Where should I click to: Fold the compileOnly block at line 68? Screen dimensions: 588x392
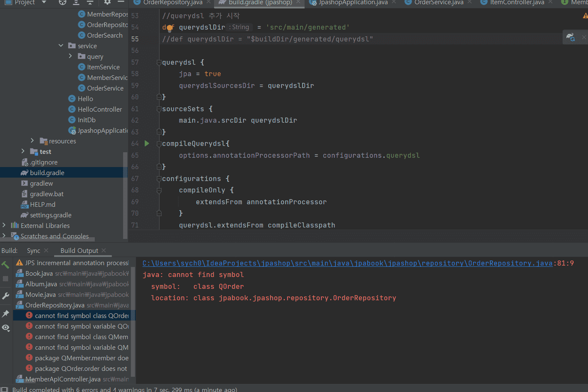(159, 190)
